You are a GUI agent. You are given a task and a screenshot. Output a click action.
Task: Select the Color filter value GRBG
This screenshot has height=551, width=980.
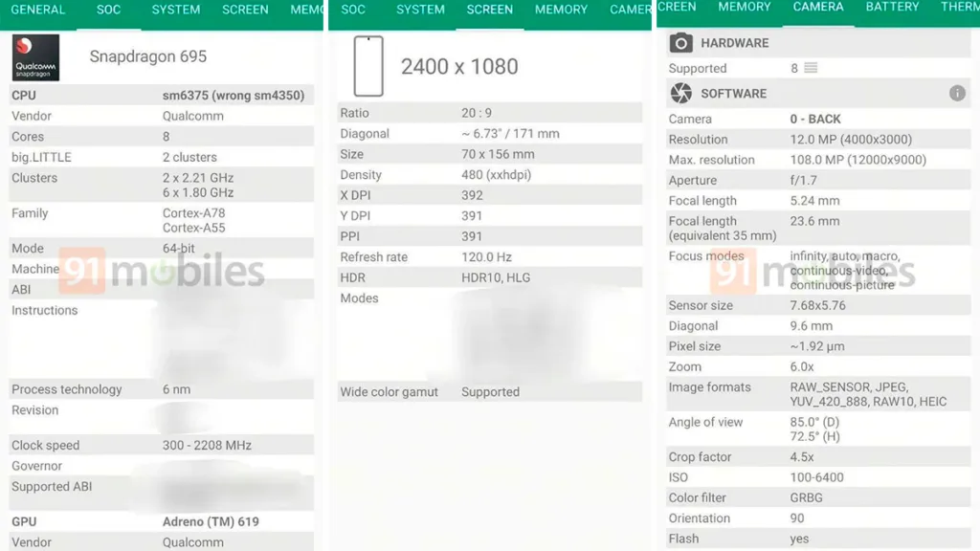pos(806,497)
